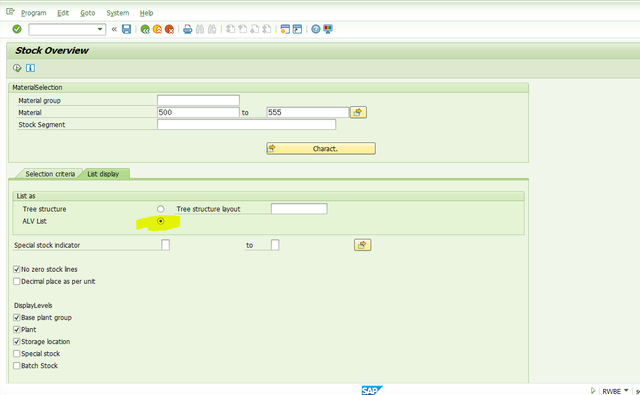Check the Special stock display level checkbox
Screen dimensions: 640x395
pyautogui.click(x=17, y=353)
